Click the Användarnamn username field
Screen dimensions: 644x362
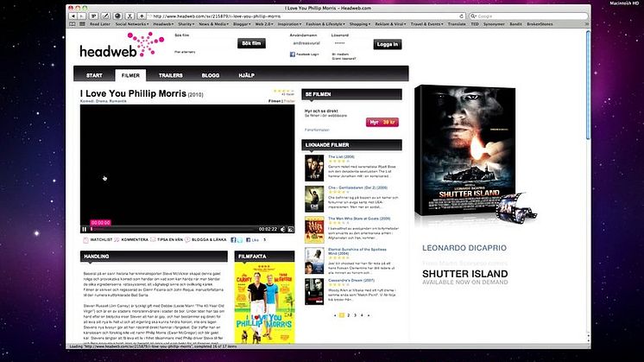[x=306, y=43]
